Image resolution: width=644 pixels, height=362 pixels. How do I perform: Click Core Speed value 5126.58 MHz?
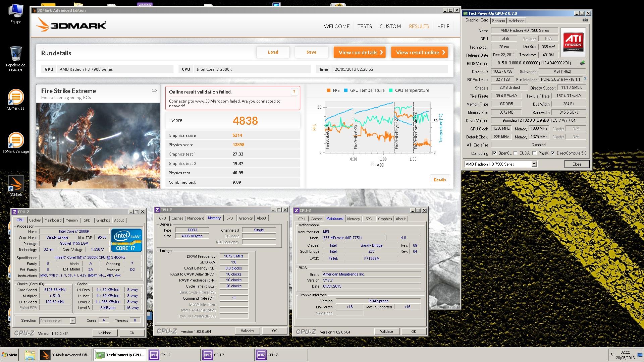[x=55, y=290]
